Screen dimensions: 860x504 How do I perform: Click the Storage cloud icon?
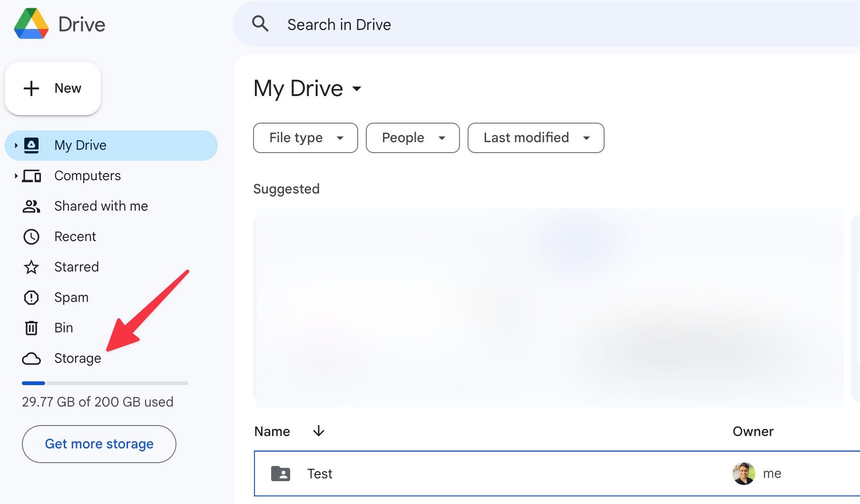[x=31, y=358]
